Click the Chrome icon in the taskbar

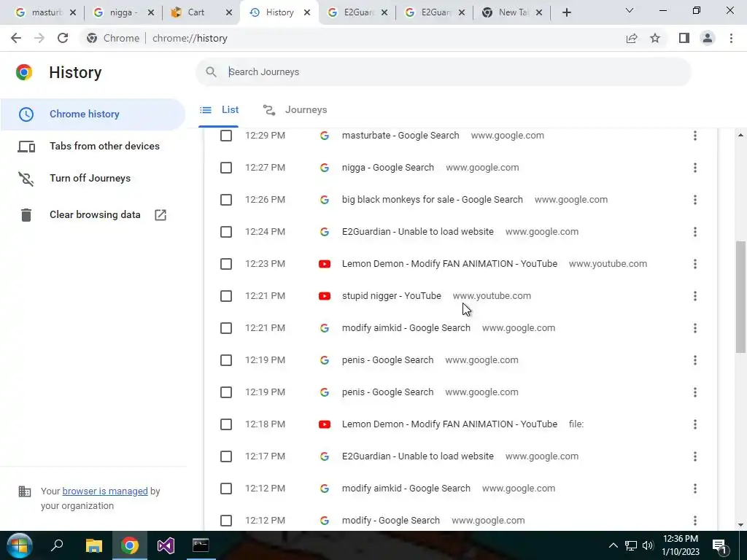point(130,545)
